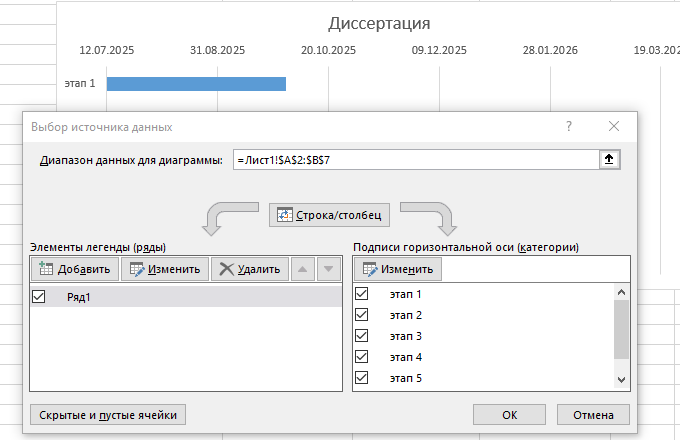The width and height of the screenshot is (680, 440).
Task: Click the collapse dialog range-selector arrow icon
Action: [x=609, y=160]
